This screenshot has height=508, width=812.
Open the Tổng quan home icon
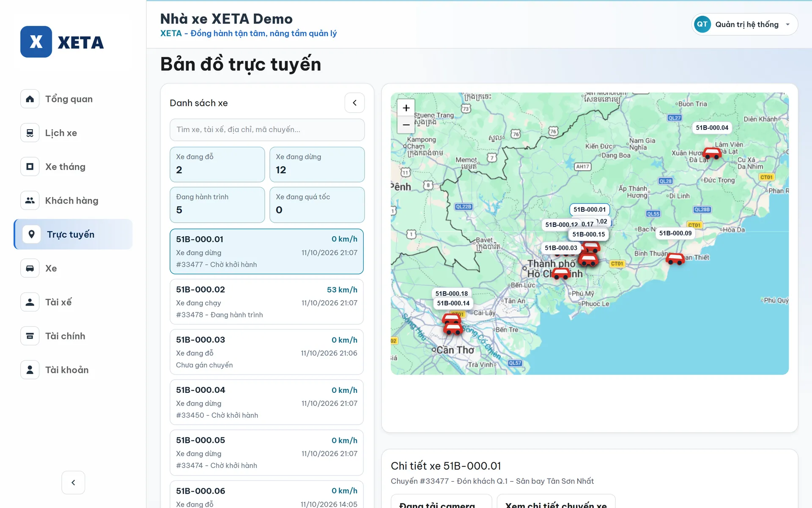click(x=30, y=99)
